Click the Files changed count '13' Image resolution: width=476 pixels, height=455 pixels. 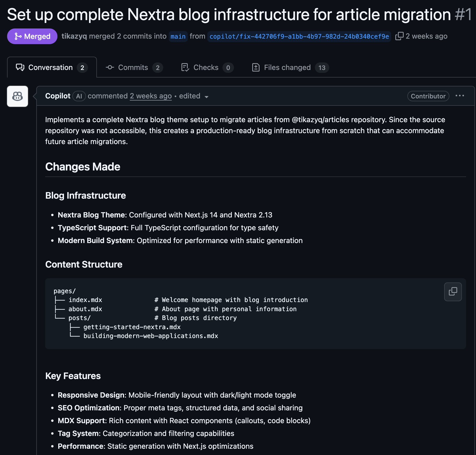[322, 68]
